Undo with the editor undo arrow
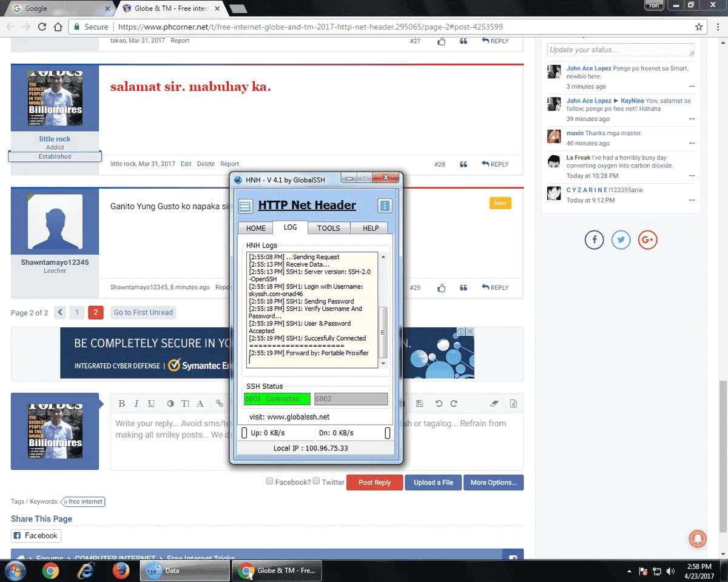Screen dimensions: 728x582 (439, 403)
